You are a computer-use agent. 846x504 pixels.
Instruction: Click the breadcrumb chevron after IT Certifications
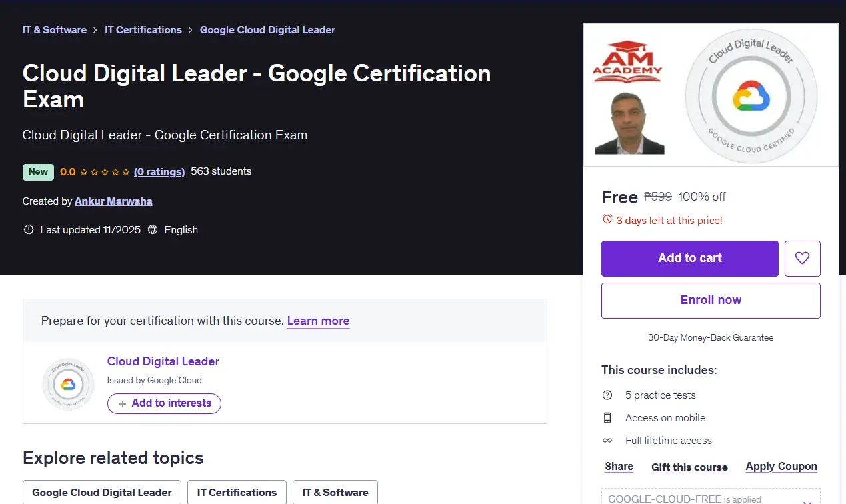point(191,30)
